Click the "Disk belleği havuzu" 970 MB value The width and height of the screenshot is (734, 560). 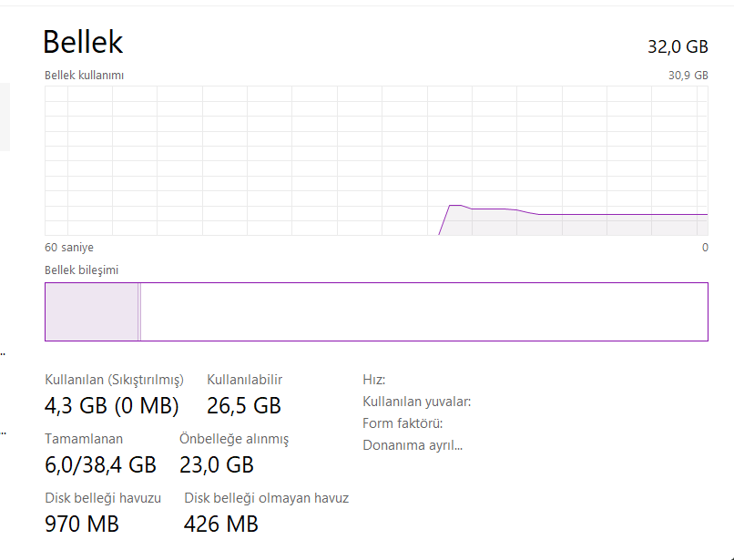pos(82,524)
